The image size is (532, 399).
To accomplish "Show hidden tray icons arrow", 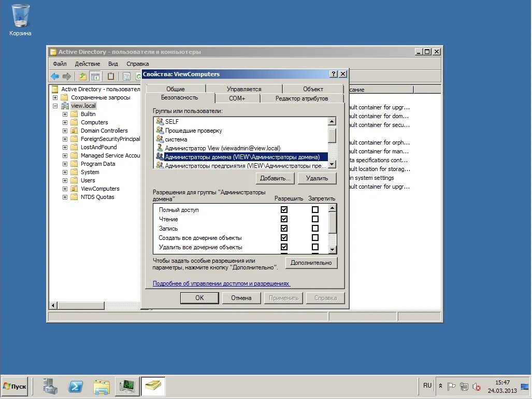I will (x=440, y=386).
